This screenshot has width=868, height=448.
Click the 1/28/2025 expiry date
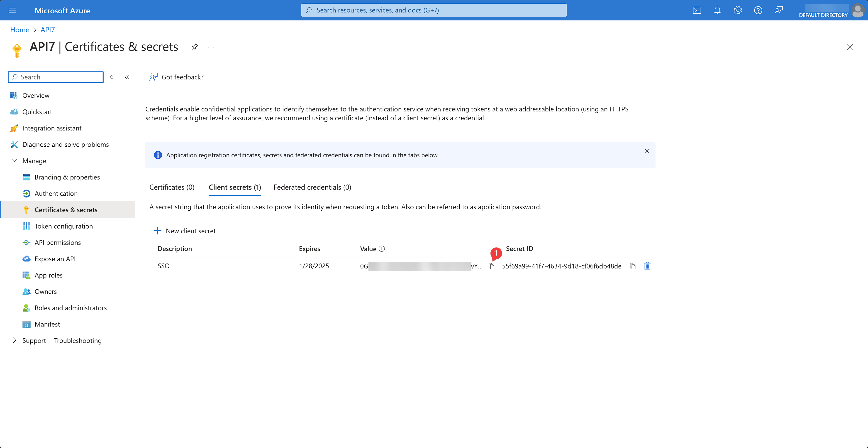coord(314,266)
